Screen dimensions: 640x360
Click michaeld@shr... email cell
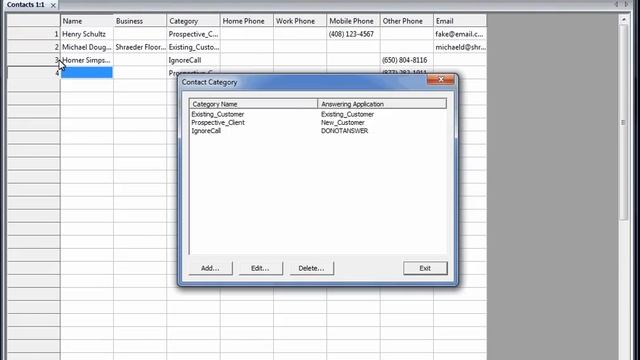[x=460, y=47]
